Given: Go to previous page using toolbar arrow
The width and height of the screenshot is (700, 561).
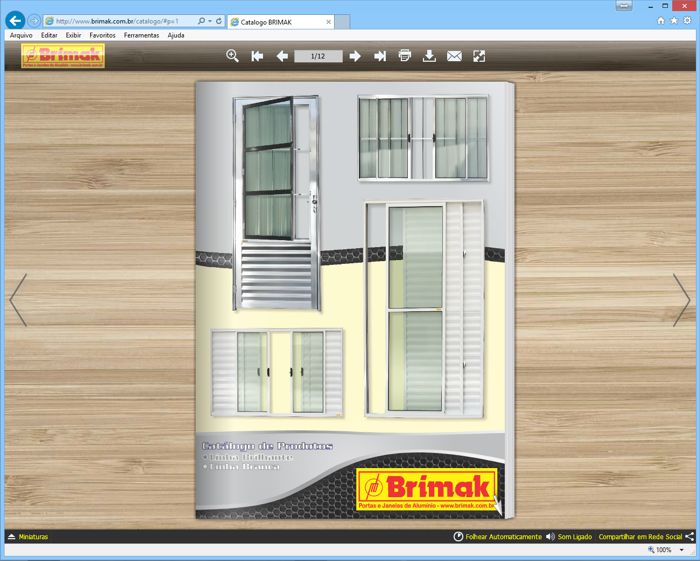Looking at the screenshot, I should click(282, 56).
